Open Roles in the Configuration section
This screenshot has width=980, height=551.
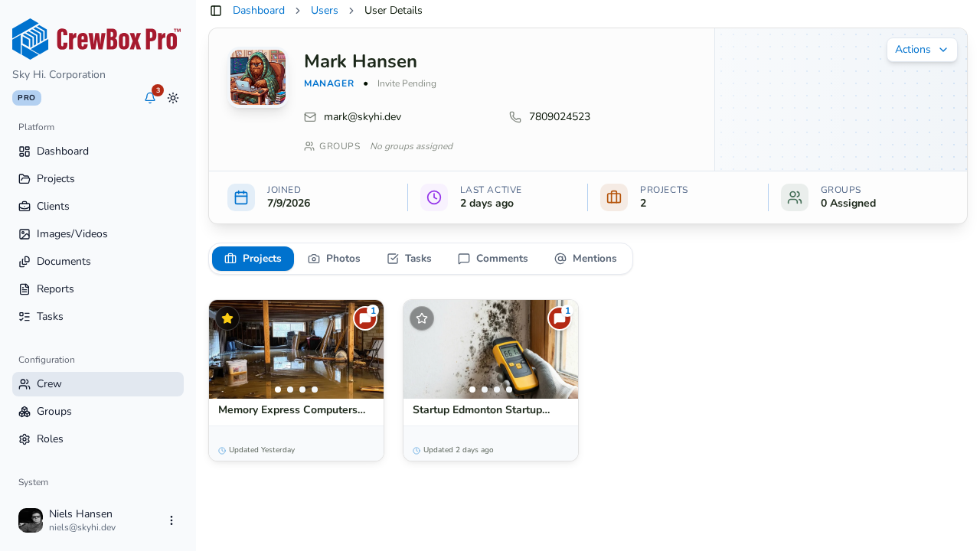[x=98, y=439]
